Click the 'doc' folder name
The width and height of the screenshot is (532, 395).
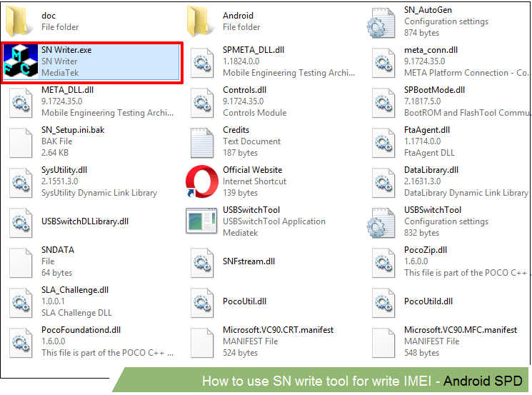pyautogui.click(x=49, y=16)
